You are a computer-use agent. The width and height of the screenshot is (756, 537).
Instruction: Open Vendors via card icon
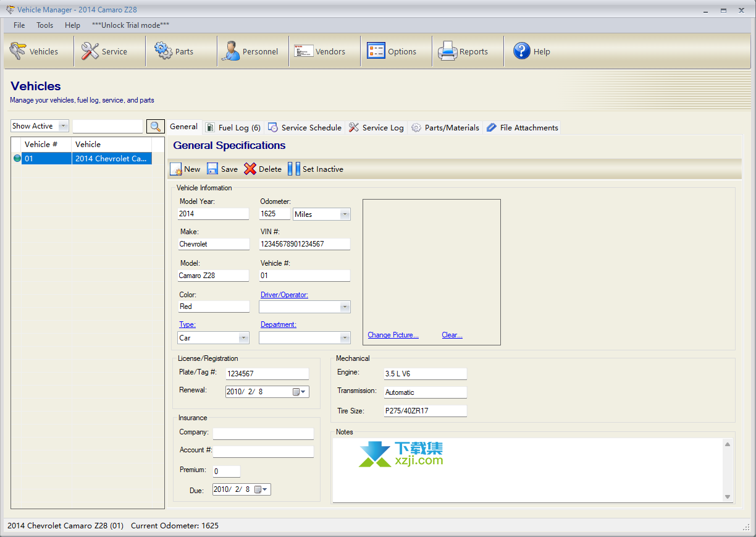pos(303,51)
